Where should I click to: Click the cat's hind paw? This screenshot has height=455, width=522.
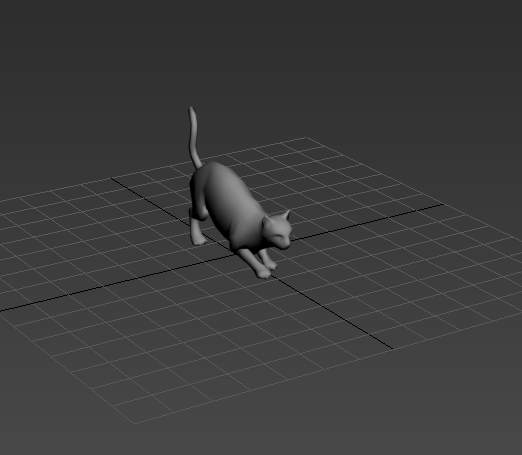point(199,241)
